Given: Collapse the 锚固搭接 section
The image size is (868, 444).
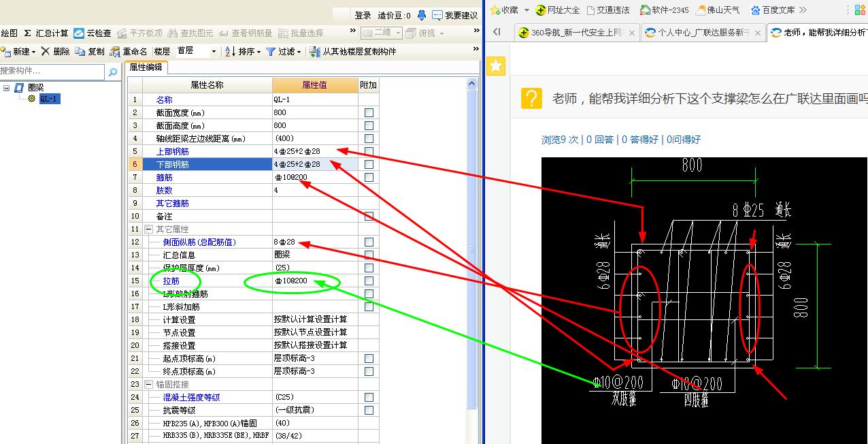Looking at the screenshot, I should pos(149,385).
